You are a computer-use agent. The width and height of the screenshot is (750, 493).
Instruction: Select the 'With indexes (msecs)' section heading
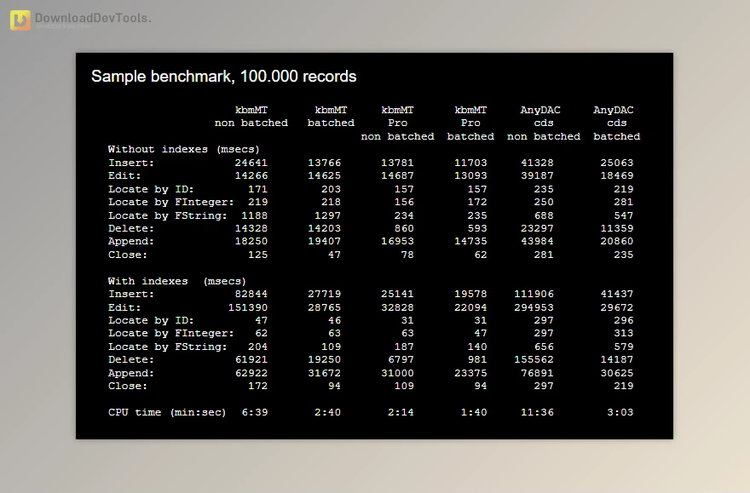(x=176, y=281)
